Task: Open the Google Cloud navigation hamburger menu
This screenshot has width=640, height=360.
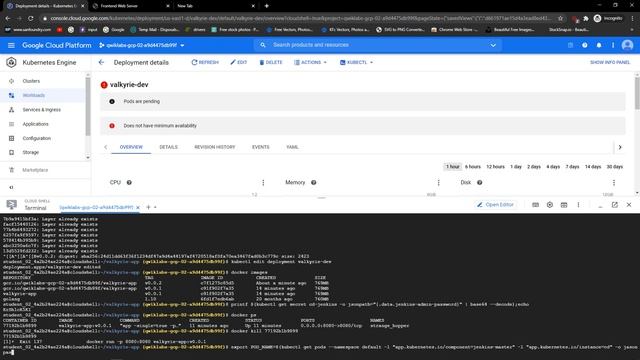Action: pos(11,45)
